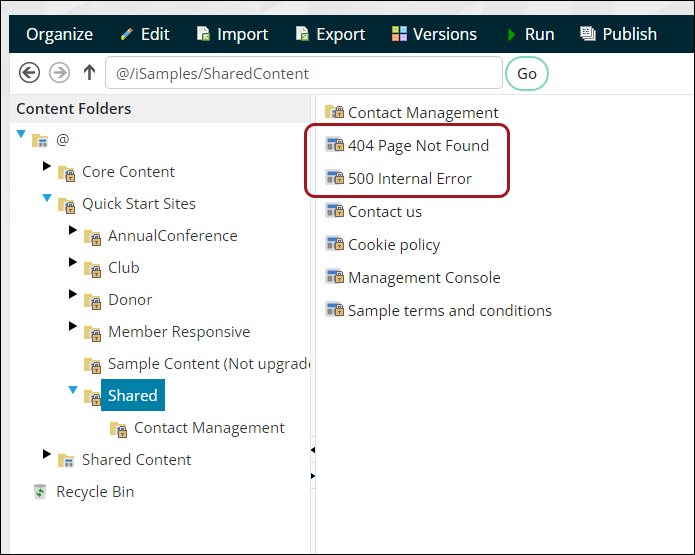The width and height of the screenshot is (695, 555).
Task: Open the Edit toolbar menu
Action: (x=145, y=34)
